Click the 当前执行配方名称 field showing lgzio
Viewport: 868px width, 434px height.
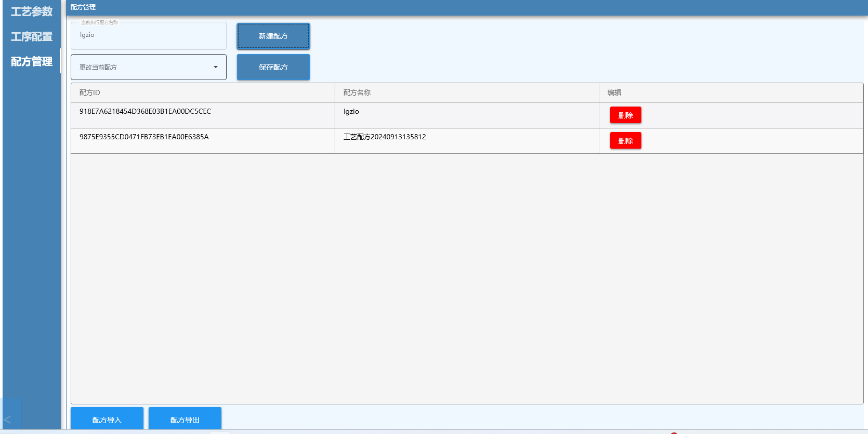pyautogui.click(x=149, y=36)
